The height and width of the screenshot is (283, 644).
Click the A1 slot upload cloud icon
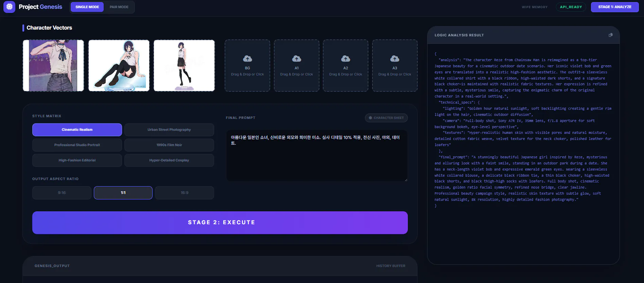(x=297, y=59)
